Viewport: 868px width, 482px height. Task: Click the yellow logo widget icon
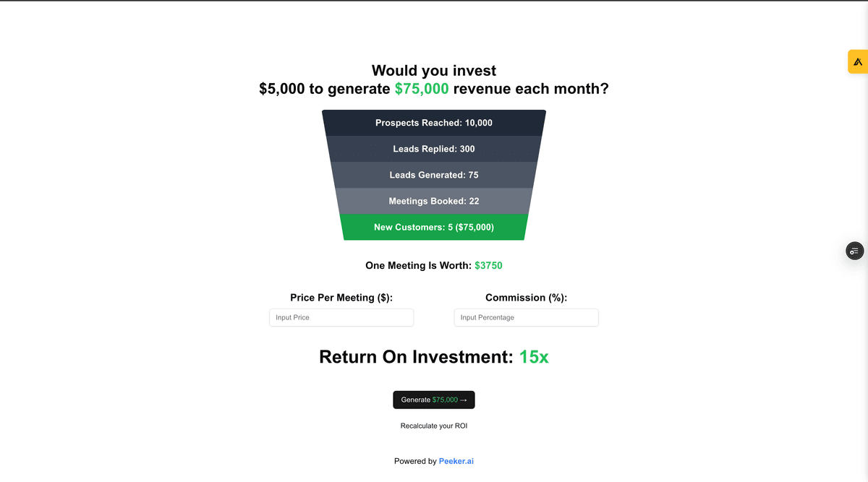pos(858,61)
